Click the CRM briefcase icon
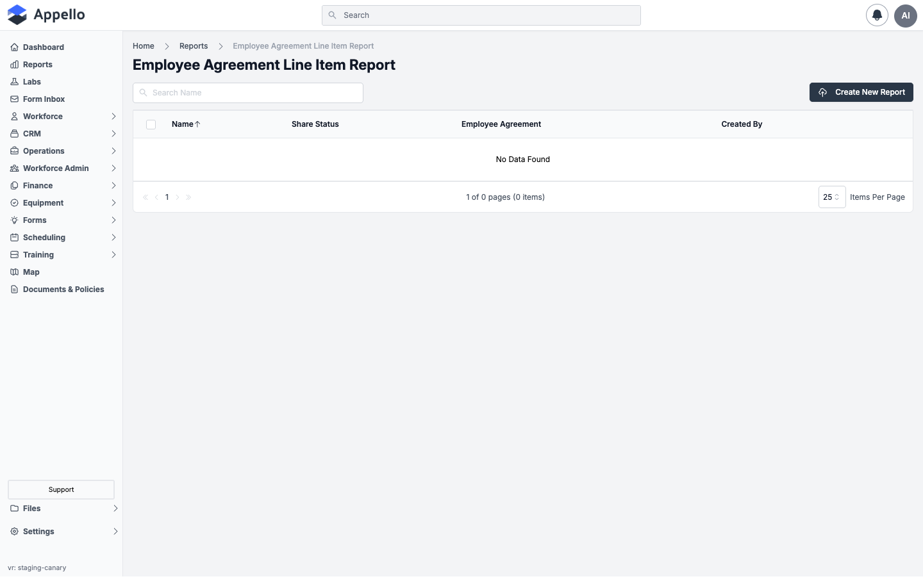 pos(14,134)
